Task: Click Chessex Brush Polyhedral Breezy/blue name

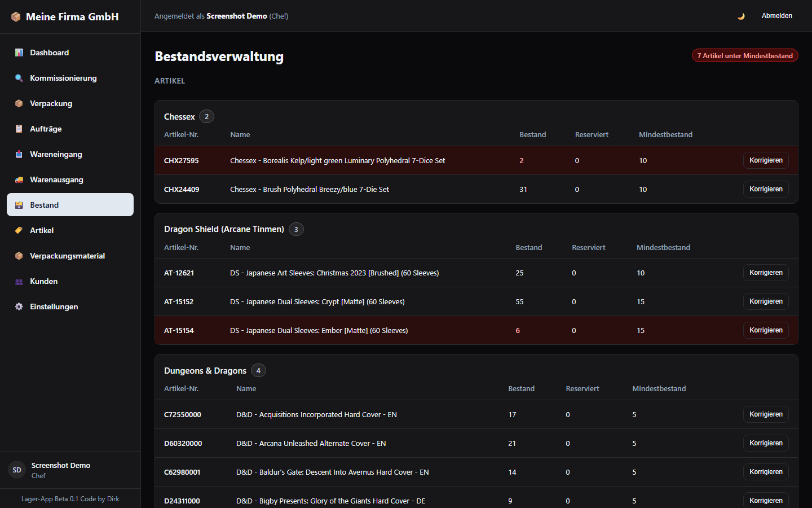Action: tap(310, 190)
